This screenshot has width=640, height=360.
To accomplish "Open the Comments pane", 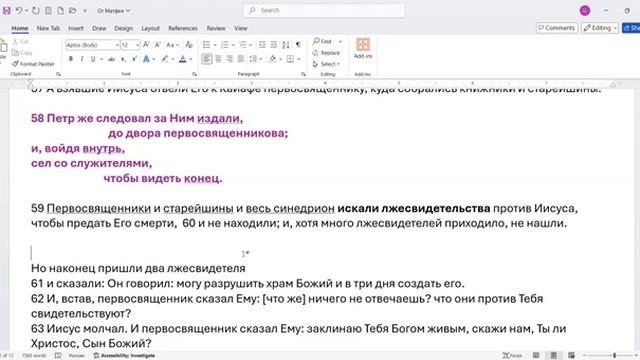I will pyautogui.click(x=557, y=28).
